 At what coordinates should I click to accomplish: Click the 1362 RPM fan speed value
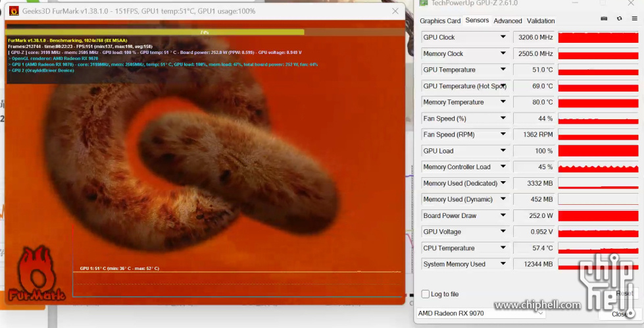click(533, 134)
